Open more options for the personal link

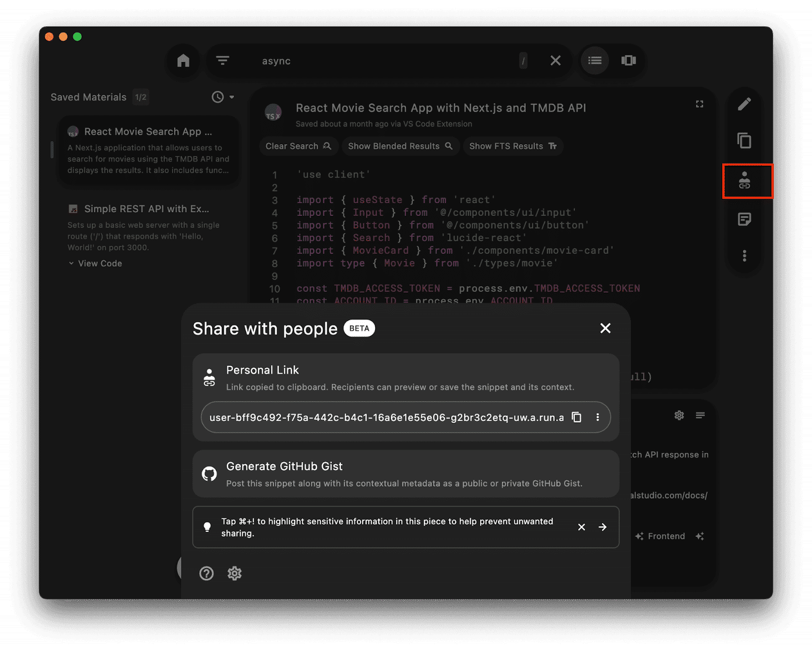[598, 417]
